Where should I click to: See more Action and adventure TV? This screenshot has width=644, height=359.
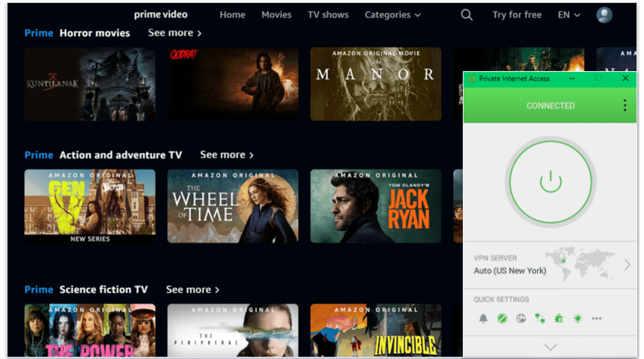pos(227,155)
